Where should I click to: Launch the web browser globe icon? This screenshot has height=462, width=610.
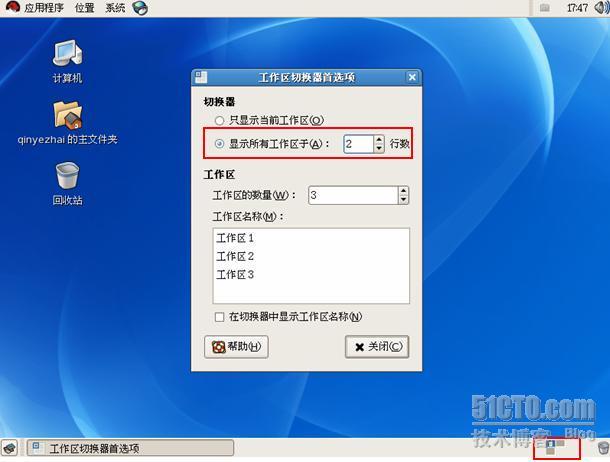pos(140,8)
